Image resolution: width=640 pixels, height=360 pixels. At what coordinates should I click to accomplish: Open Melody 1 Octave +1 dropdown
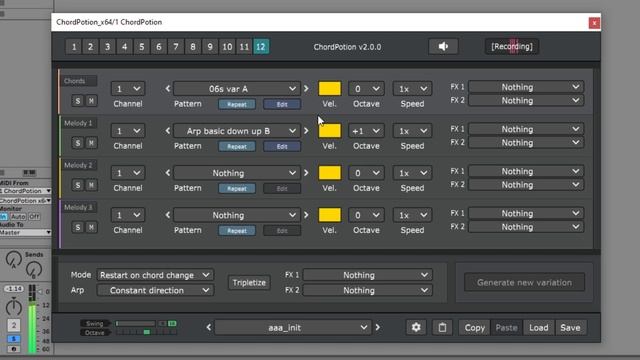click(366, 131)
